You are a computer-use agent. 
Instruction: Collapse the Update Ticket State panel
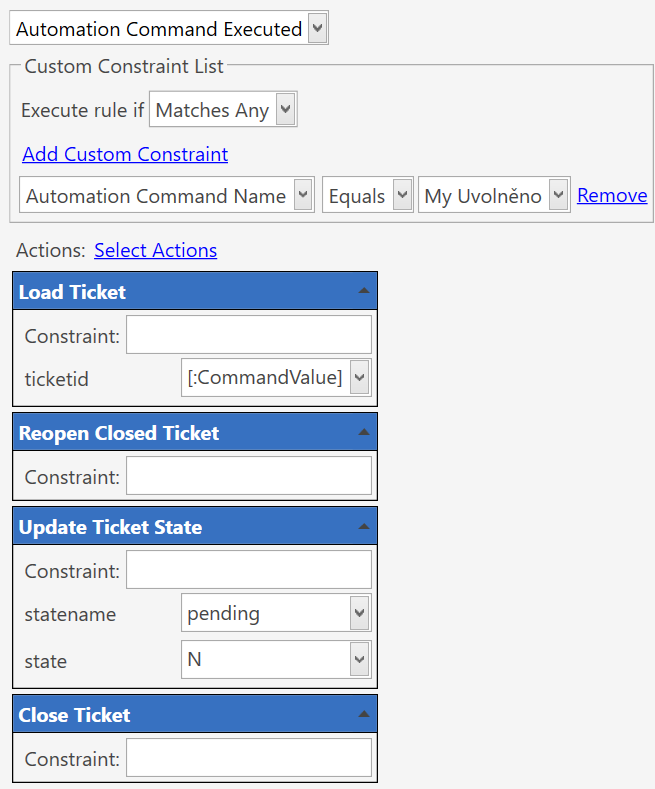364,526
